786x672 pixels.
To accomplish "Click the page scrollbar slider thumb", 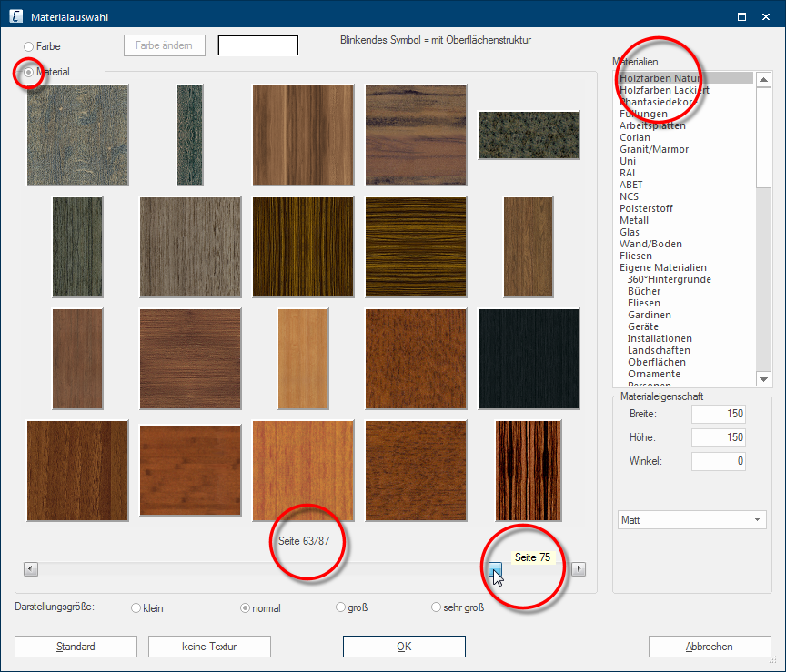I will point(495,569).
